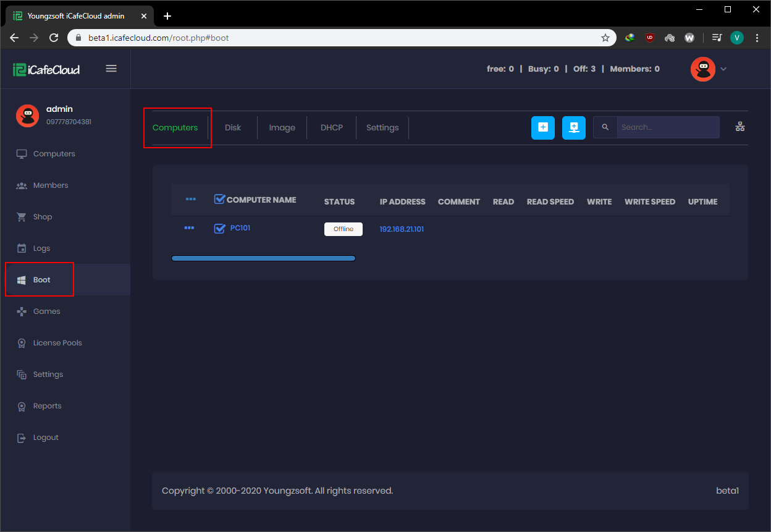Expand the user avatar dropdown arrow

coord(723,69)
